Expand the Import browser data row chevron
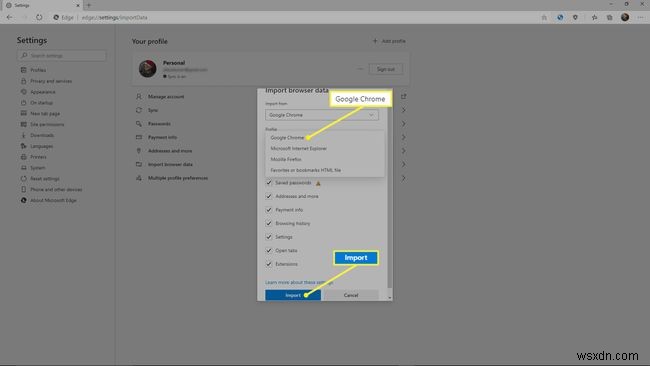Image resolution: width=650 pixels, height=366 pixels. tap(403, 164)
